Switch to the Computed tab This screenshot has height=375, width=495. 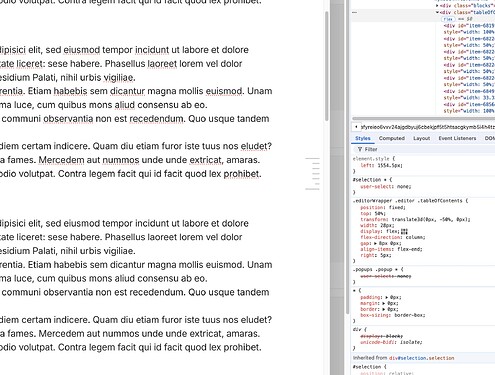(x=392, y=138)
